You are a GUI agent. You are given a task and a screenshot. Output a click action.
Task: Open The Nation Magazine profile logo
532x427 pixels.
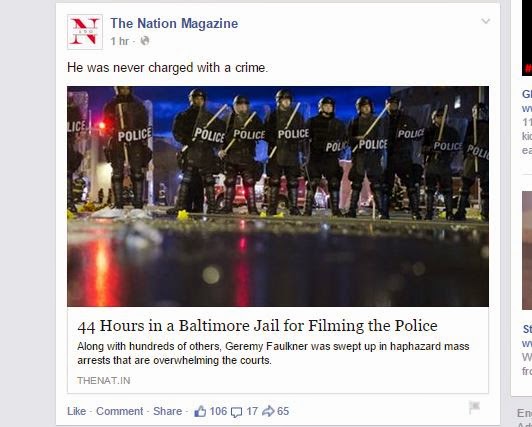coord(85,32)
